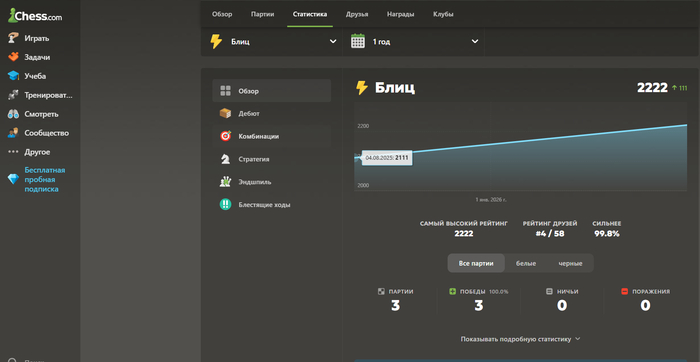Filter games by белые
Image resolution: width=700 pixels, height=362 pixels.
[526, 263]
